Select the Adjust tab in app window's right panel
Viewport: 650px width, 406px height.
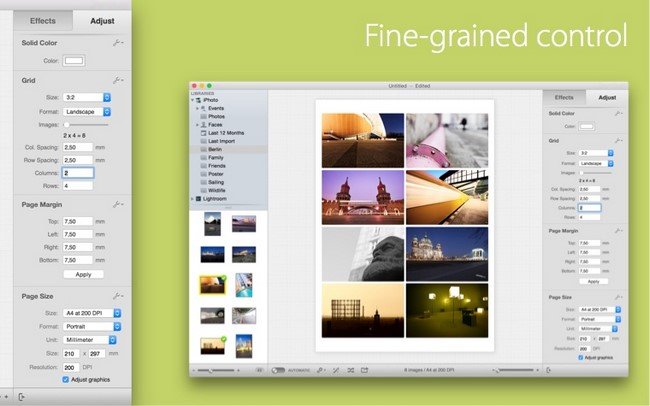point(607,97)
